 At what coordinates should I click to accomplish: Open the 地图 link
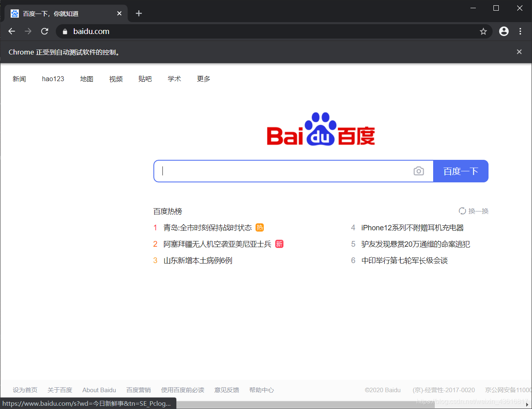(87, 79)
